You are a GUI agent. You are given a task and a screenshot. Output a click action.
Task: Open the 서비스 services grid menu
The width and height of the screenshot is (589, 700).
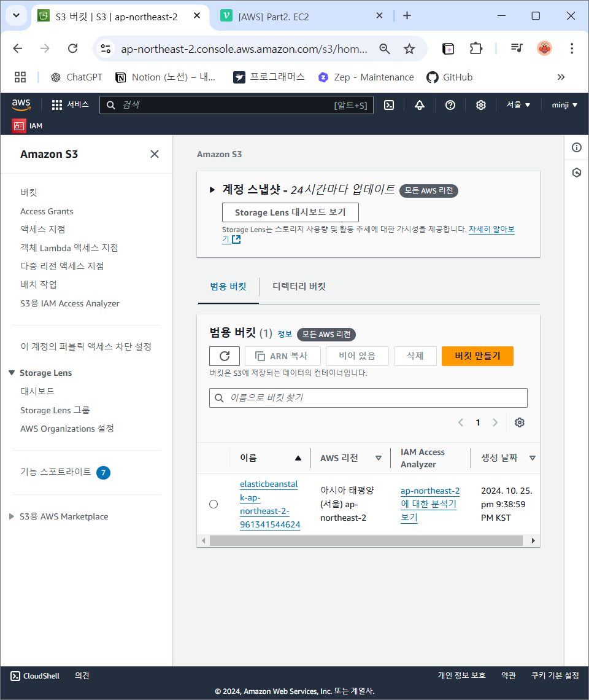70,105
